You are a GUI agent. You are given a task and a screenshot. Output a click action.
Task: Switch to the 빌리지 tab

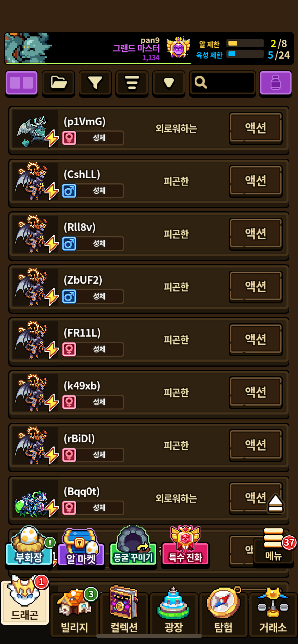[74, 613]
